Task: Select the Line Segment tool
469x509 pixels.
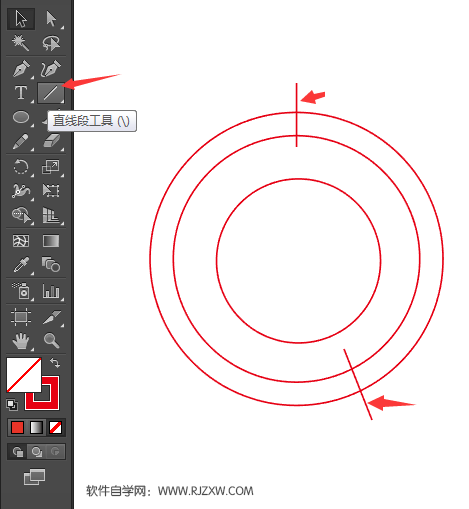Action: tap(51, 93)
